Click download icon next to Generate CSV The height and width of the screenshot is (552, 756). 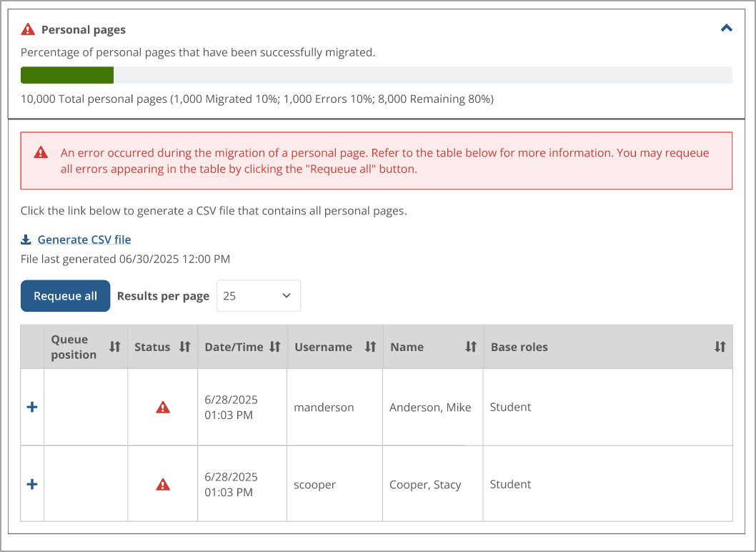[x=26, y=240]
